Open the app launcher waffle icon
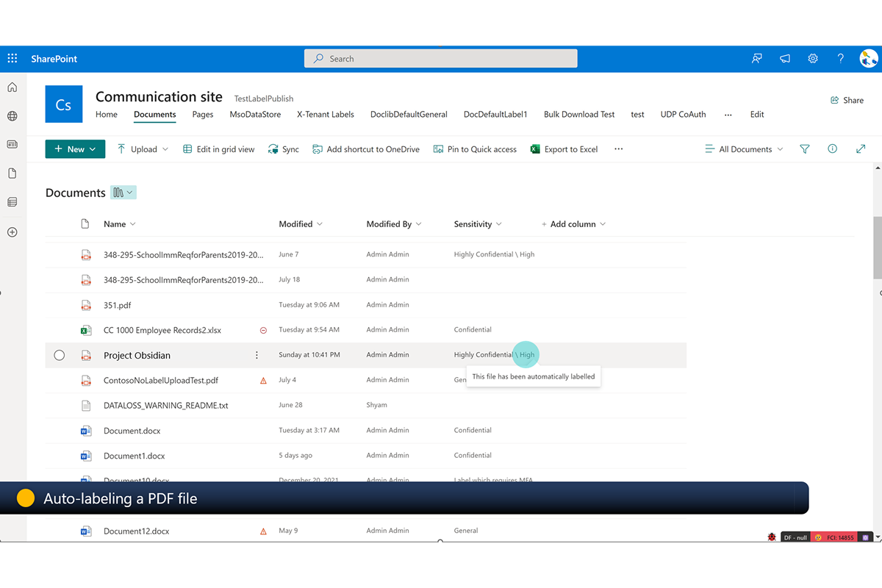 (x=12, y=59)
